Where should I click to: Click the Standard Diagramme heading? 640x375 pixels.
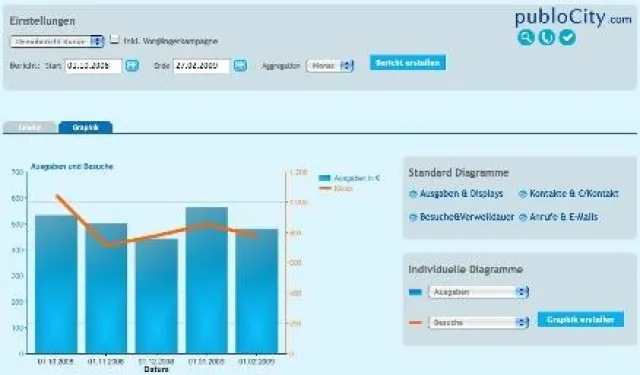(x=458, y=173)
